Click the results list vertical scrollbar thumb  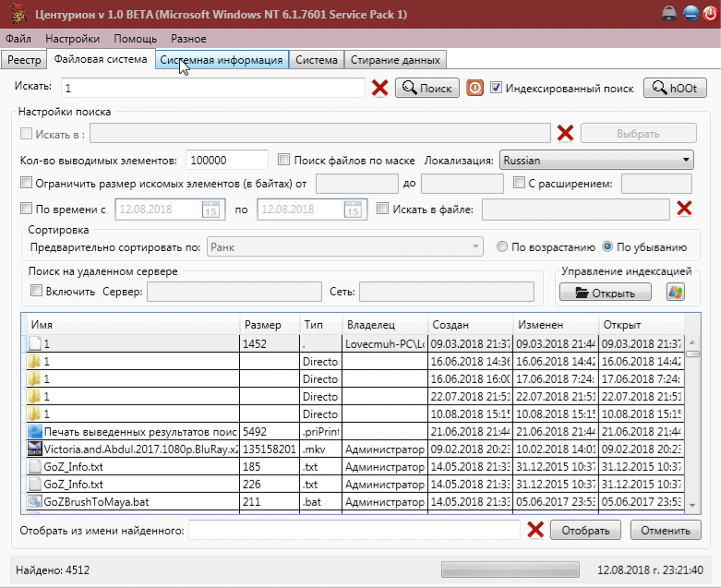(x=692, y=354)
